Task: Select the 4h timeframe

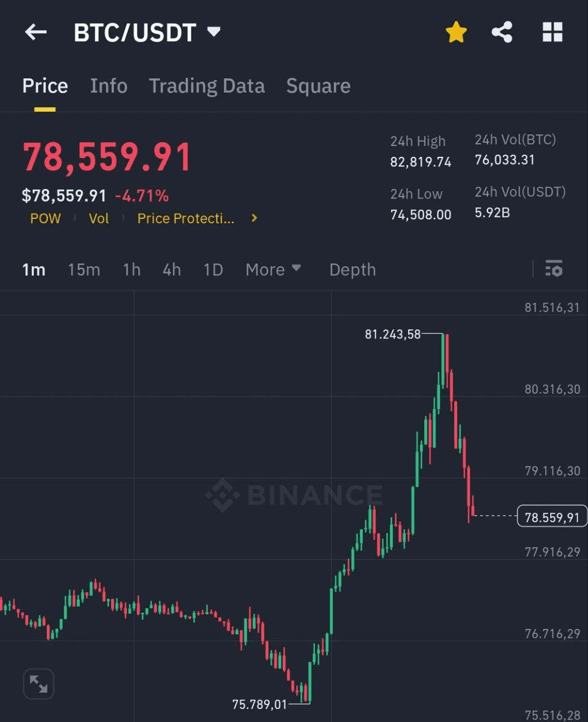Action: click(x=172, y=270)
